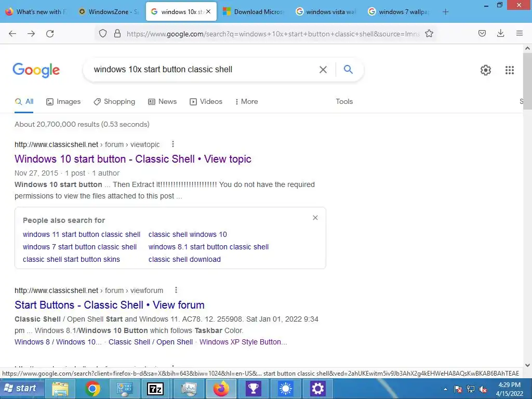Search windows 8.1 start button classic shell
The width and height of the screenshot is (532, 399).
click(208, 247)
